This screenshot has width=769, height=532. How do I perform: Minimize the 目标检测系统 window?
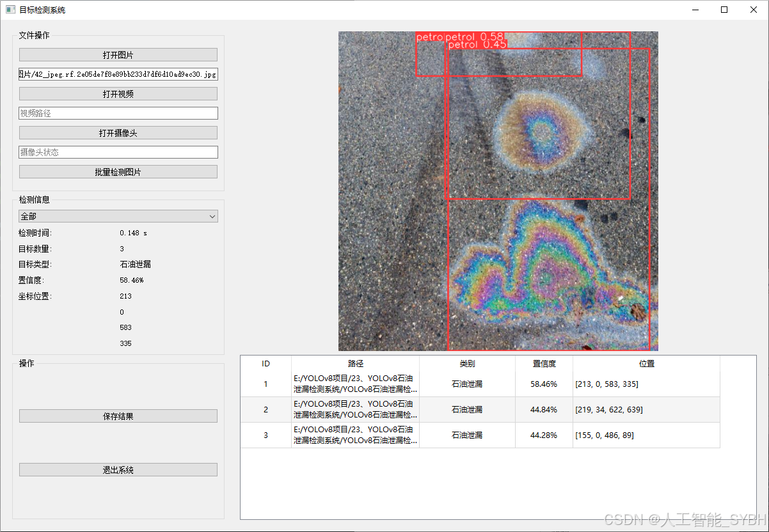coord(695,10)
